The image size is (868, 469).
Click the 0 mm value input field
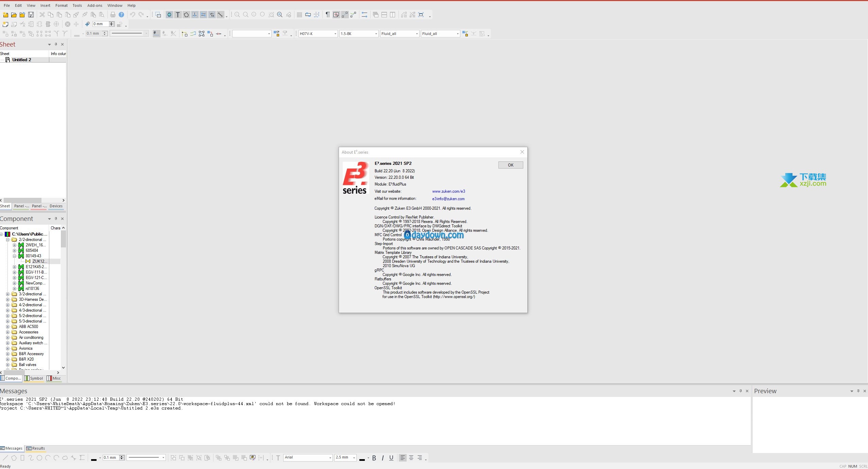click(101, 24)
